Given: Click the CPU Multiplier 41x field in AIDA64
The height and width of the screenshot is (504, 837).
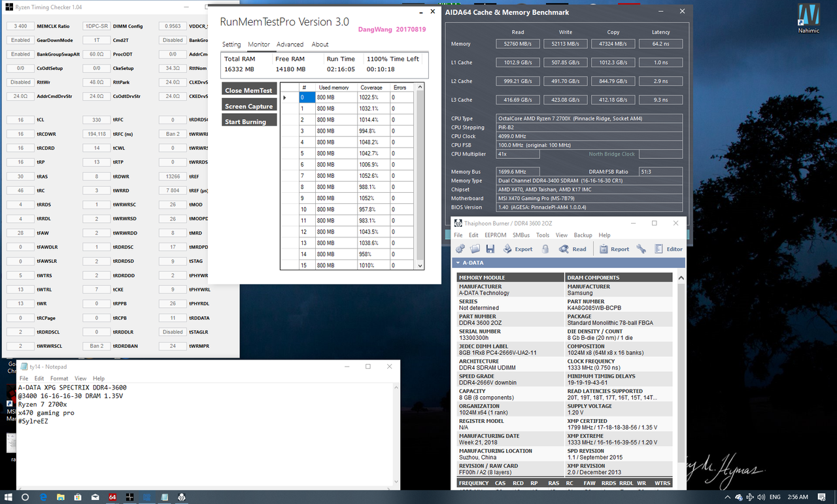Looking at the screenshot, I should (519, 154).
